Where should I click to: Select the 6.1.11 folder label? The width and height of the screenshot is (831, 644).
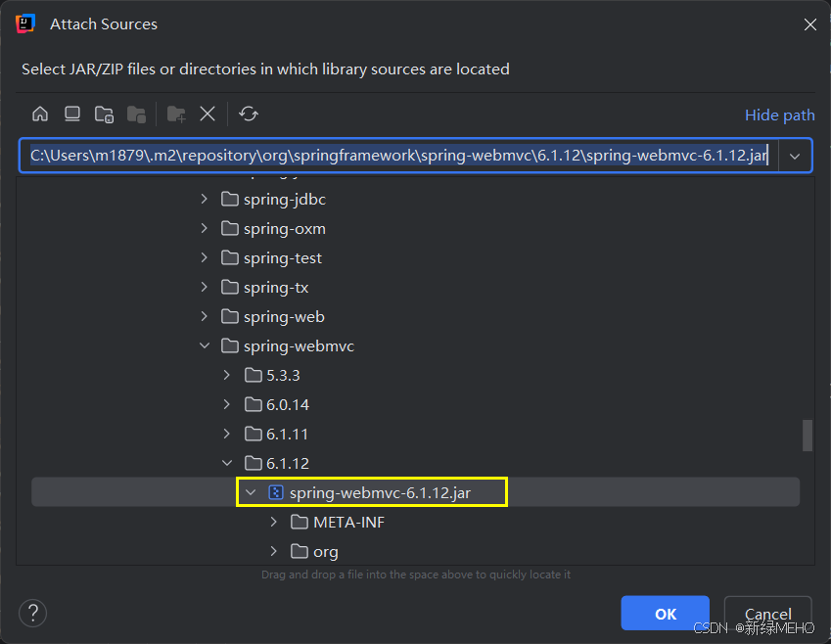(x=287, y=435)
